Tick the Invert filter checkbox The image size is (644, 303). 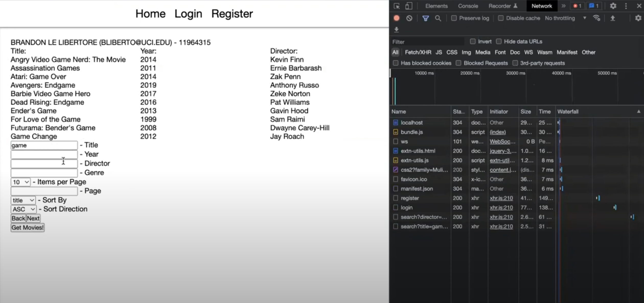click(473, 41)
